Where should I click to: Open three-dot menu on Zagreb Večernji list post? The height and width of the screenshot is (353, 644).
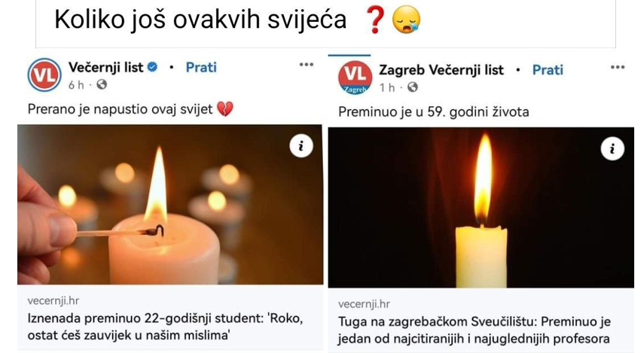click(x=618, y=67)
